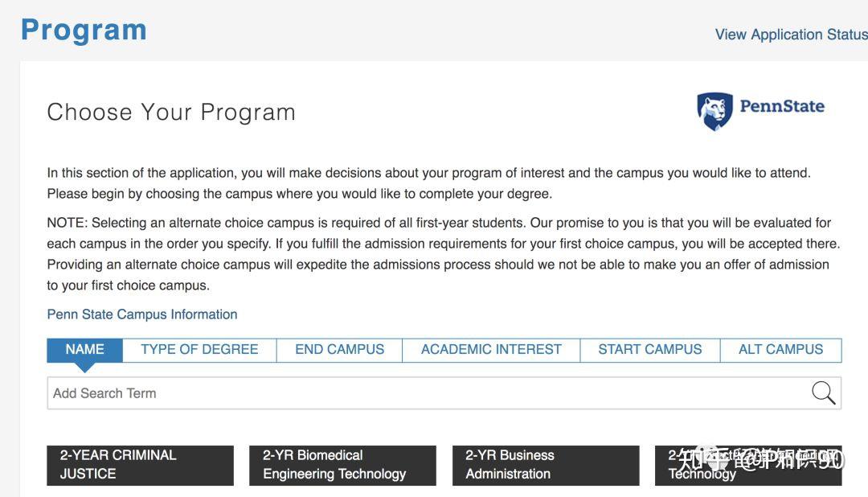The width and height of the screenshot is (868, 497).
Task: Click the magnifying glass search icon
Action: (823, 393)
